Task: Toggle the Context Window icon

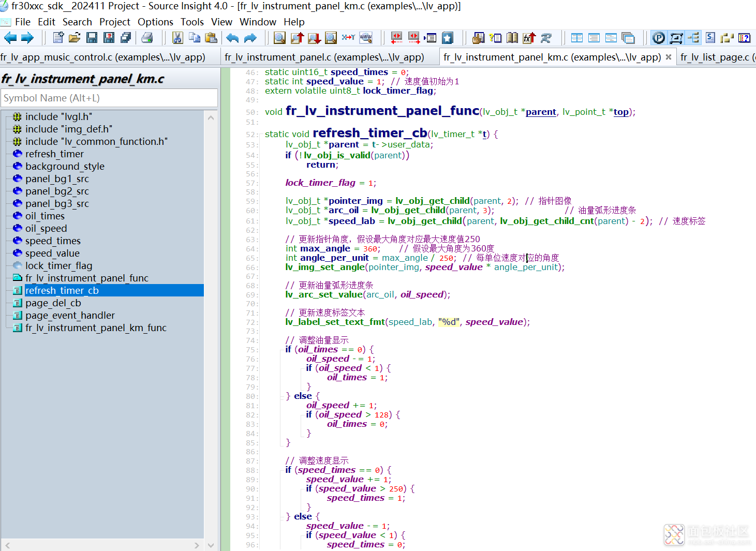Action: [x=676, y=38]
